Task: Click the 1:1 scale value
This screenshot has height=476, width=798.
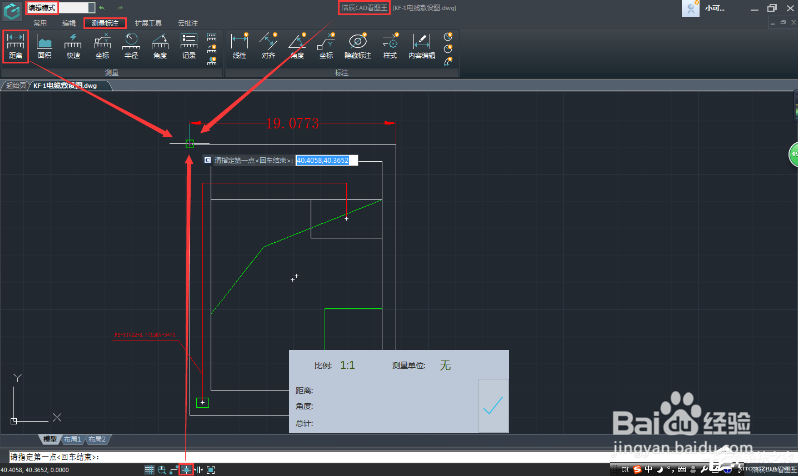Action: [348, 365]
